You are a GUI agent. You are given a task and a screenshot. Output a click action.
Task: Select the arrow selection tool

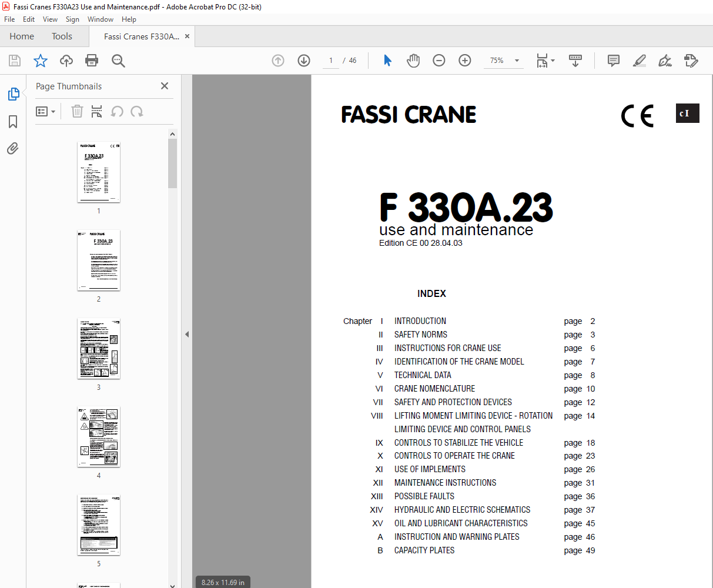(x=387, y=61)
